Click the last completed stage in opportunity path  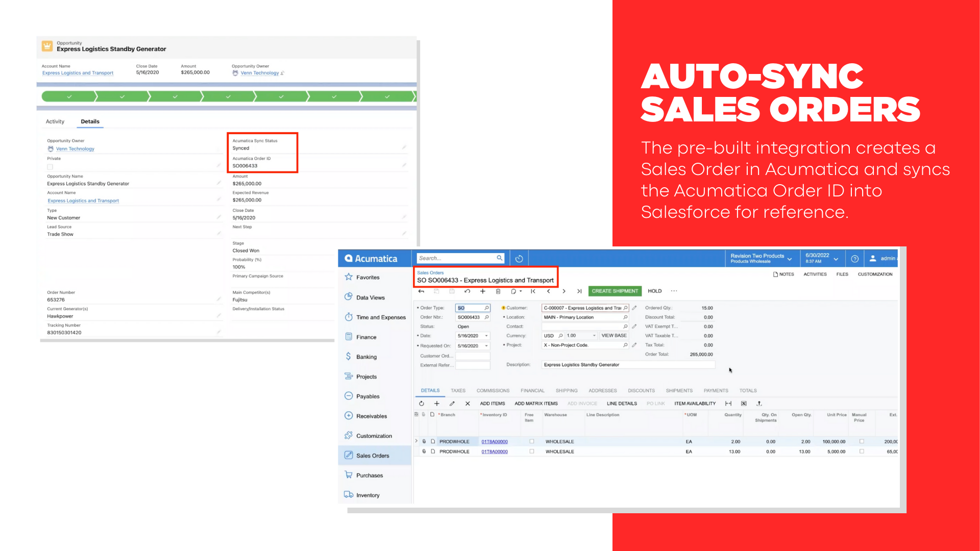click(388, 96)
